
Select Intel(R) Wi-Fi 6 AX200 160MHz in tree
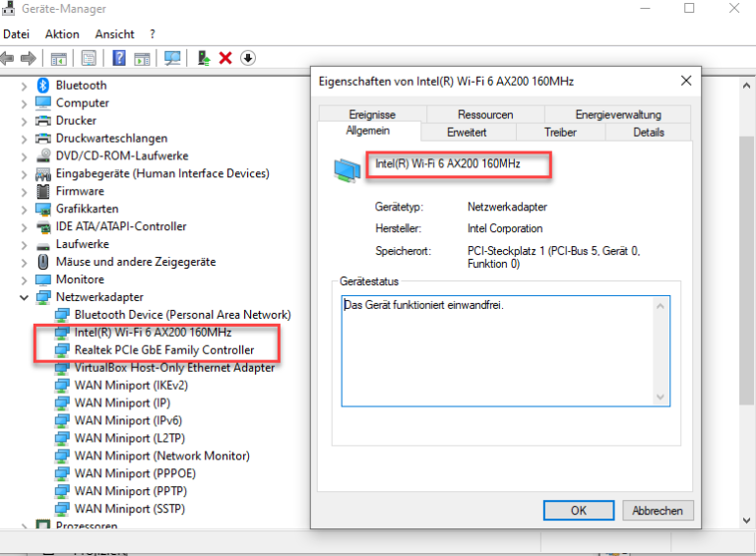click(153, 333)
